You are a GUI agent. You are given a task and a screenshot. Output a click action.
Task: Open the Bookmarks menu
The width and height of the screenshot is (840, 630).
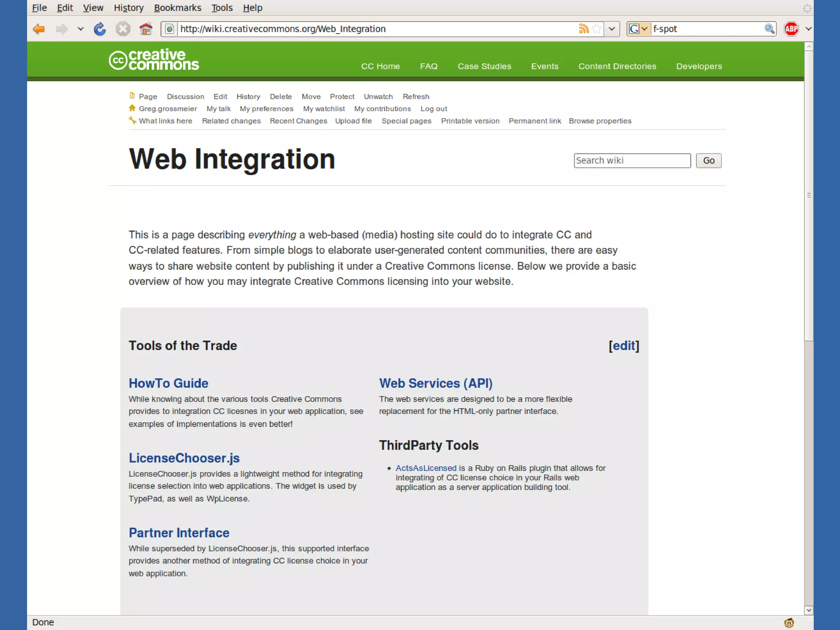tap(178, 8)
